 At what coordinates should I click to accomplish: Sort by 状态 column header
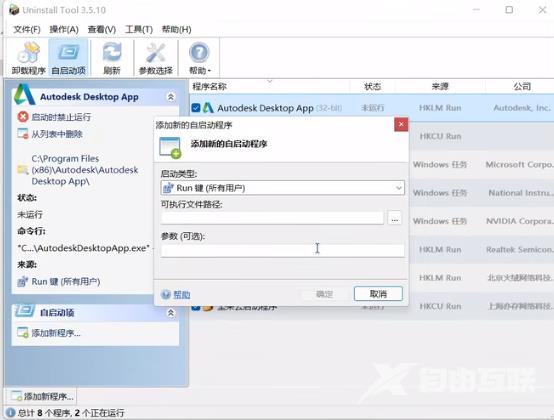372,86
